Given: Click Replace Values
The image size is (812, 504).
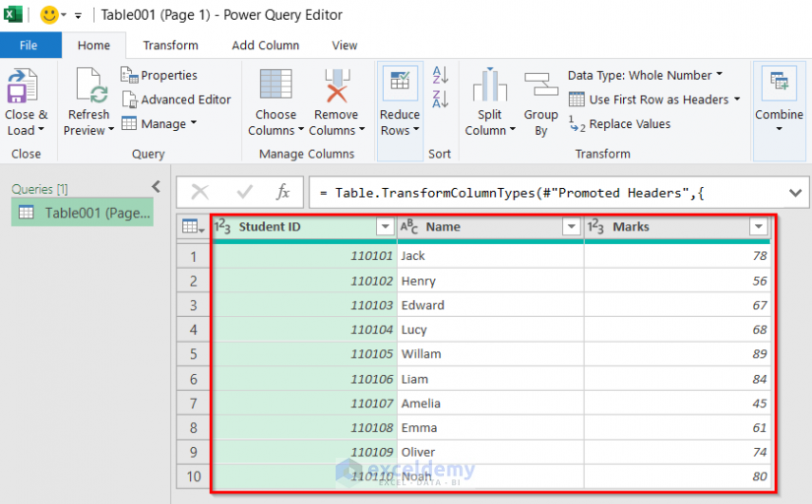Looking at the screenshot, I should (620, 124).
